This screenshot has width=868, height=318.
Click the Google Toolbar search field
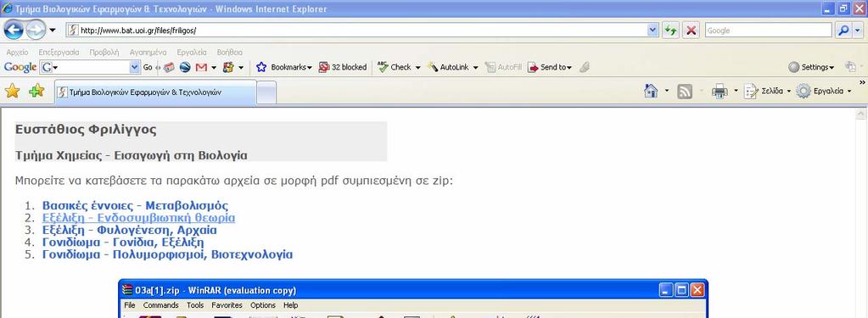(90, 67)
